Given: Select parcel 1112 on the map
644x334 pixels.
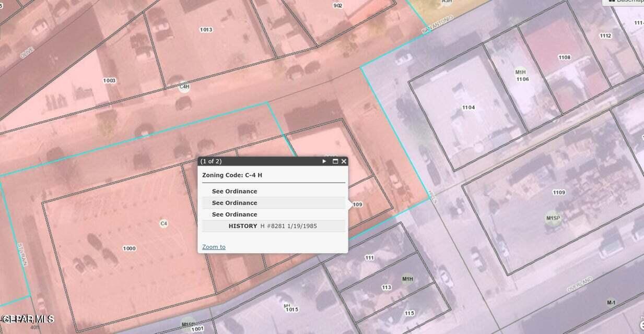Looking at the screenshot, I should click(605, 35).
